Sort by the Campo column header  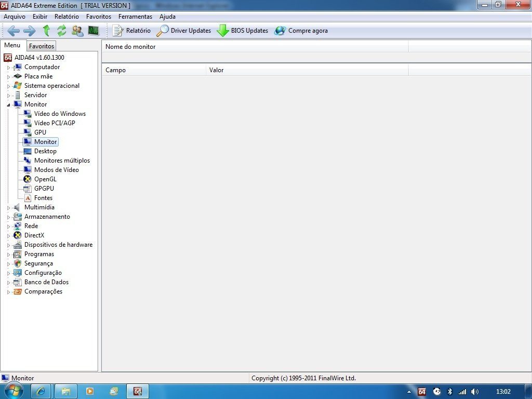click(x=154, y=70)
